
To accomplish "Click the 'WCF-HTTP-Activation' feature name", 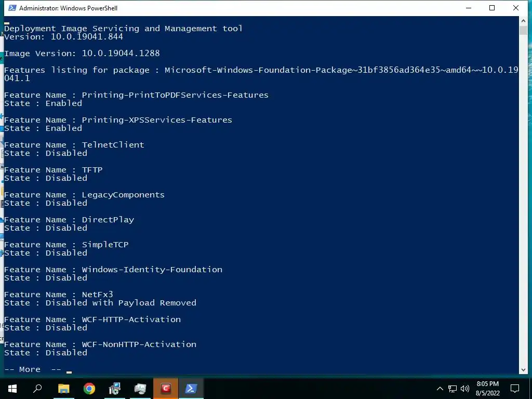I will point(131,320).
